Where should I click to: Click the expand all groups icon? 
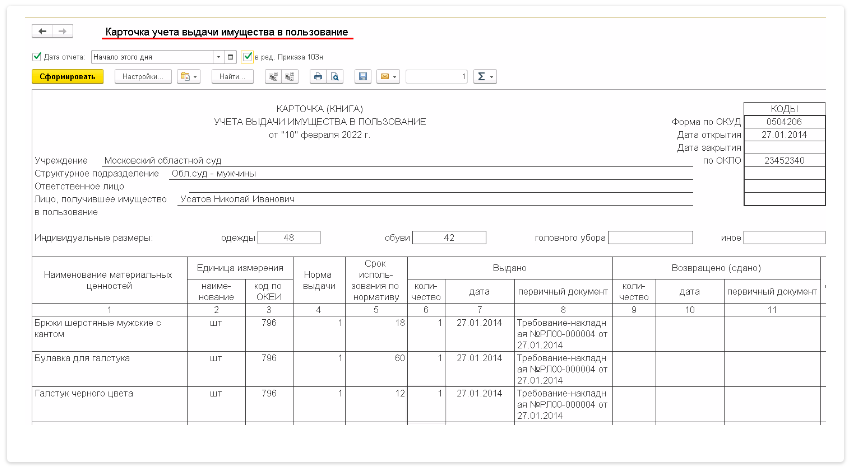click(273, 76)
